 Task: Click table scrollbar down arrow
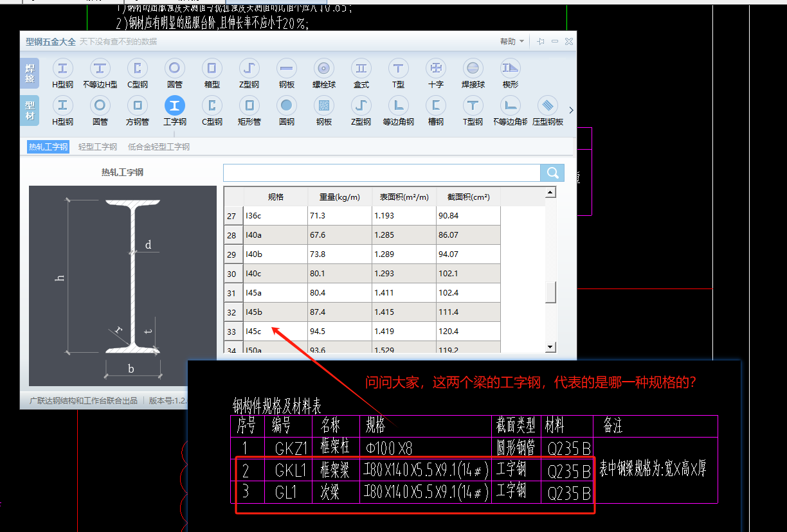(x=550, y=347)
